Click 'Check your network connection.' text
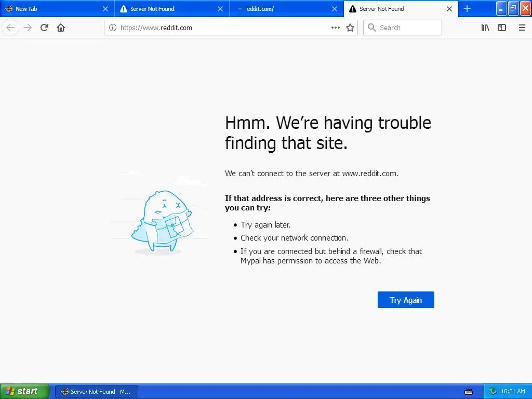The height and width of the screenshot is (399, 532). coord(294,238)
